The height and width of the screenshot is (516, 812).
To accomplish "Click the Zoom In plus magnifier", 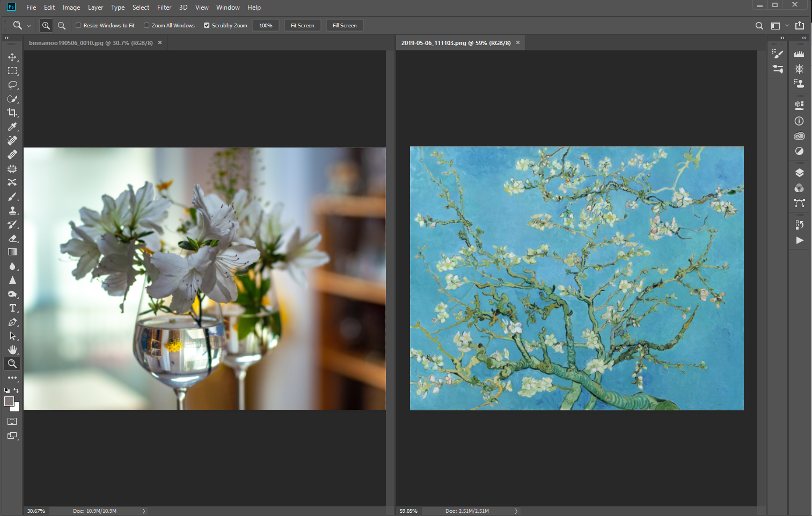I will [x=46, y=25].
